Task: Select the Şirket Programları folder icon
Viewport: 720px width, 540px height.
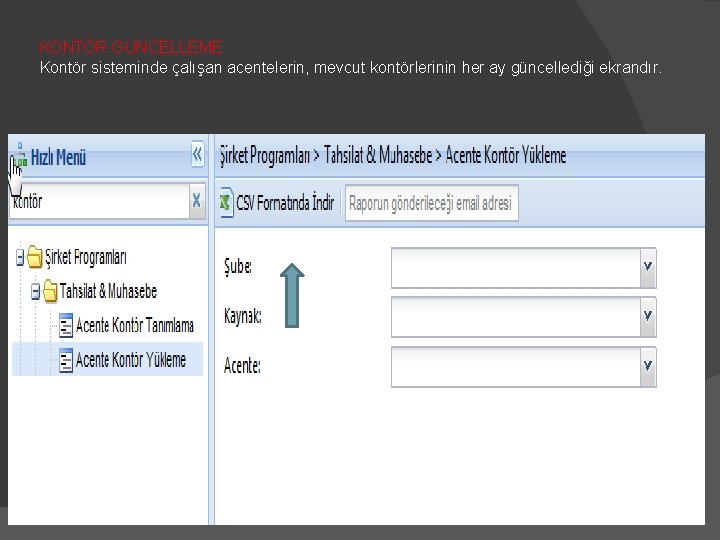Action: pos(34,257)
